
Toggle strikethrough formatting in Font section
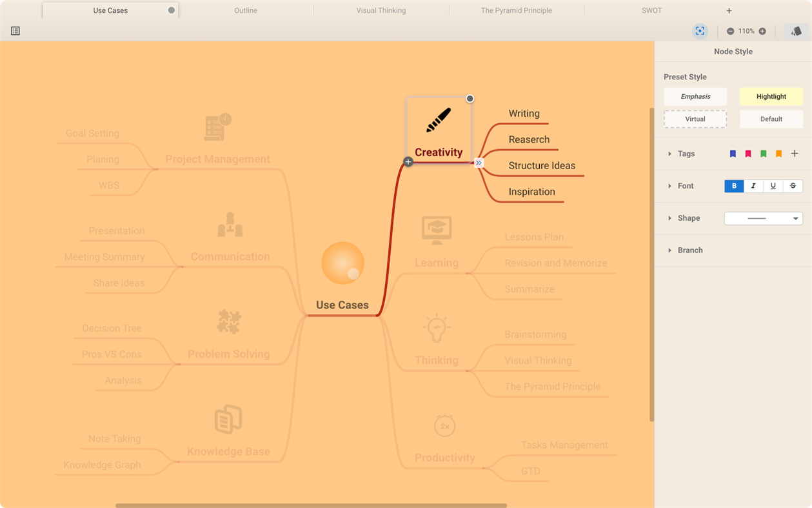[x=793, y=186]
